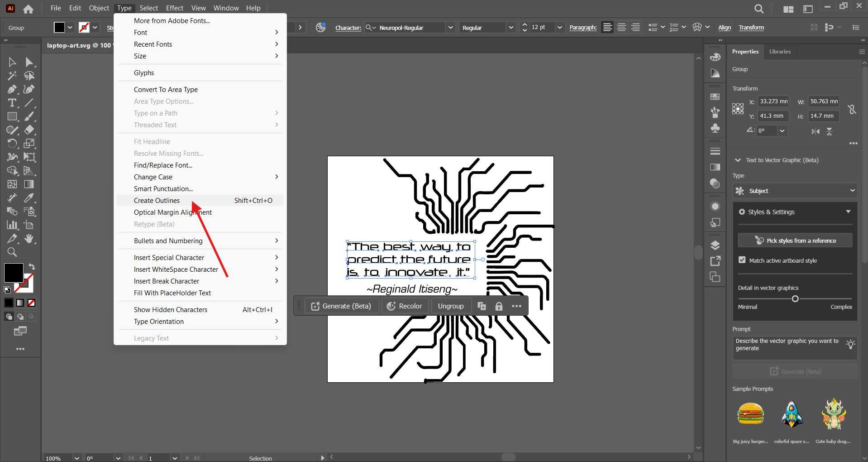The image size is (868, 462).
Task: Click the Home icon
Action: click(28, 9)
